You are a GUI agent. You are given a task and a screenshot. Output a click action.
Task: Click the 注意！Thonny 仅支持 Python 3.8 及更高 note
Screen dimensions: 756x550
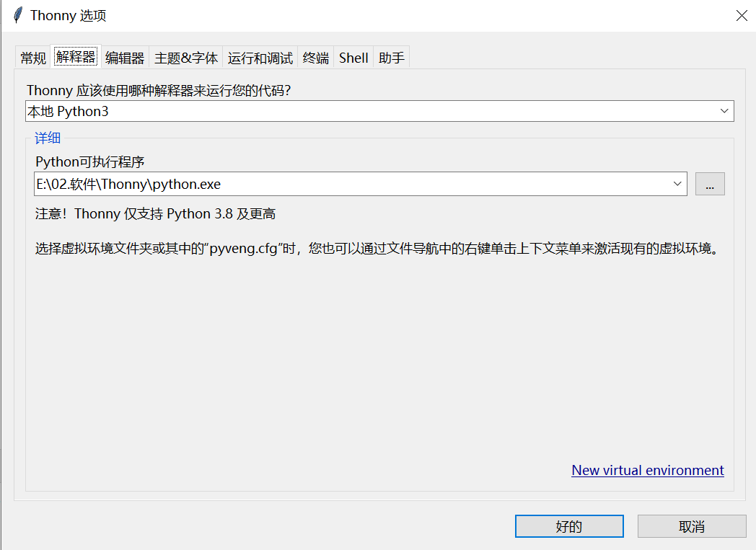point(155,214)
